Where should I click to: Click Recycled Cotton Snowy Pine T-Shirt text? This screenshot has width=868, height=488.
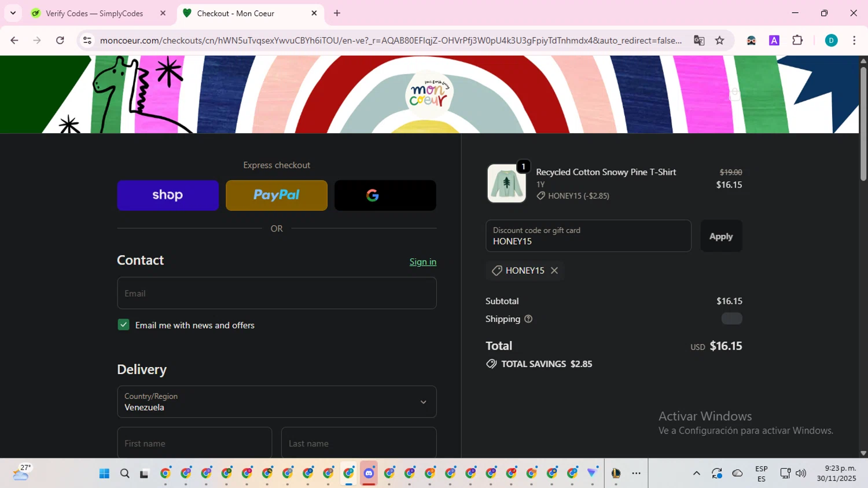pos(606,172)
